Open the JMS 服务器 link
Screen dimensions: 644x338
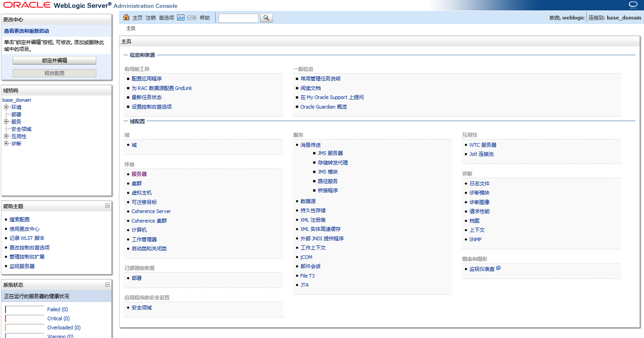[x=330, y=153]
